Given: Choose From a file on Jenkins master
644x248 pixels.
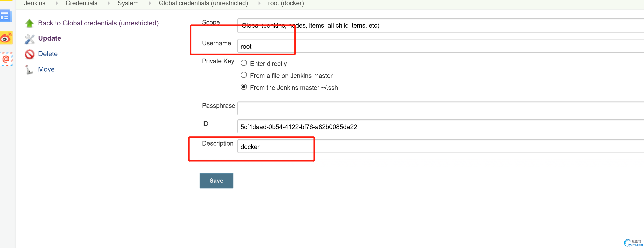Looking at the screenshot, I should pos(244,75).
